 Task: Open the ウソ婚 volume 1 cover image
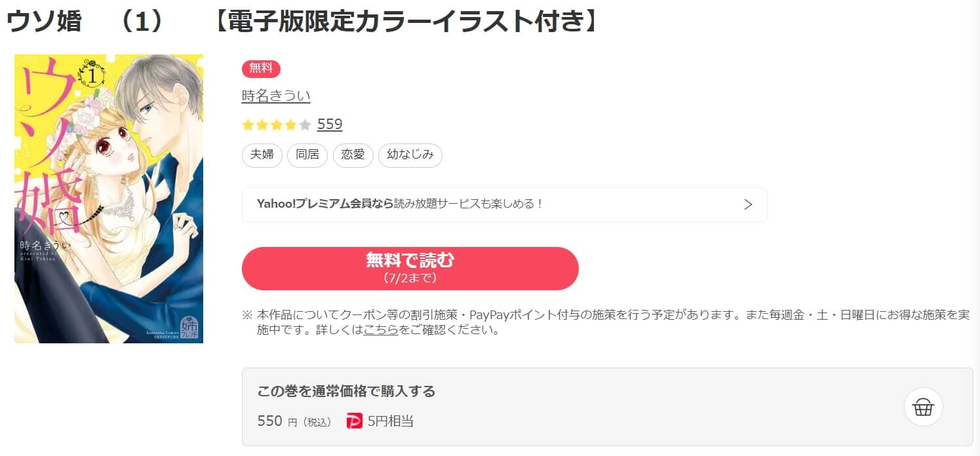pyautogui.click(x=109, y=199)
